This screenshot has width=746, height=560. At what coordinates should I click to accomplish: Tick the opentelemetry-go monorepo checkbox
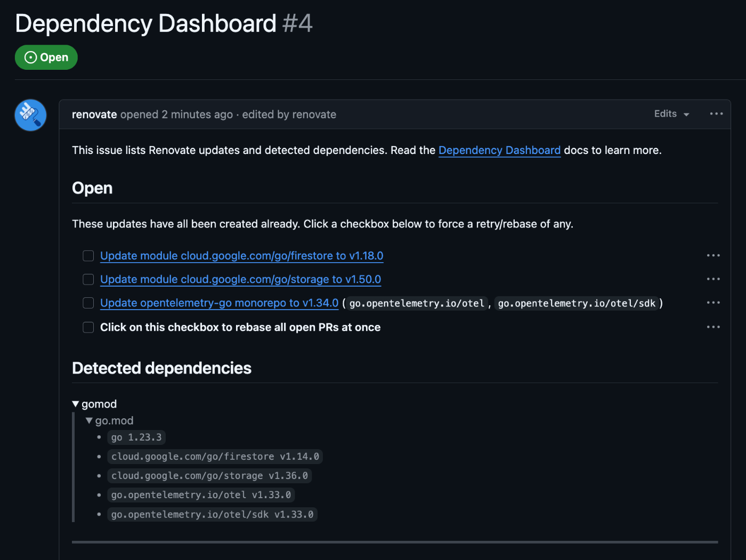(88, 303)
